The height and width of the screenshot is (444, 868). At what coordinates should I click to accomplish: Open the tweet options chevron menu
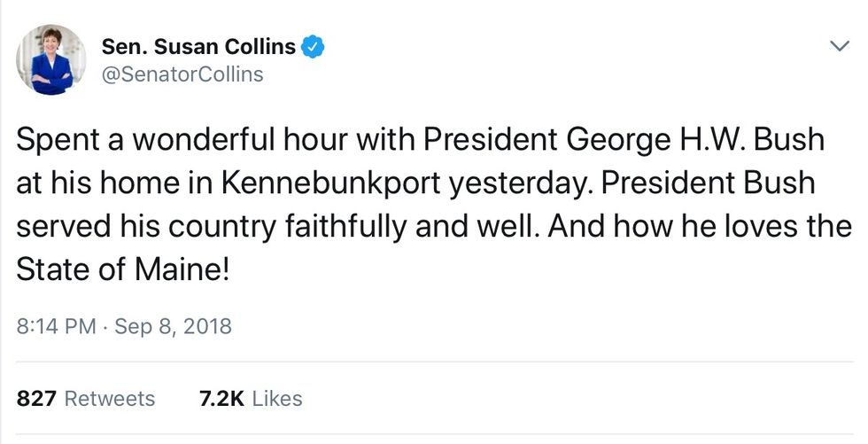pyautogui.click(x=837, y=45)
